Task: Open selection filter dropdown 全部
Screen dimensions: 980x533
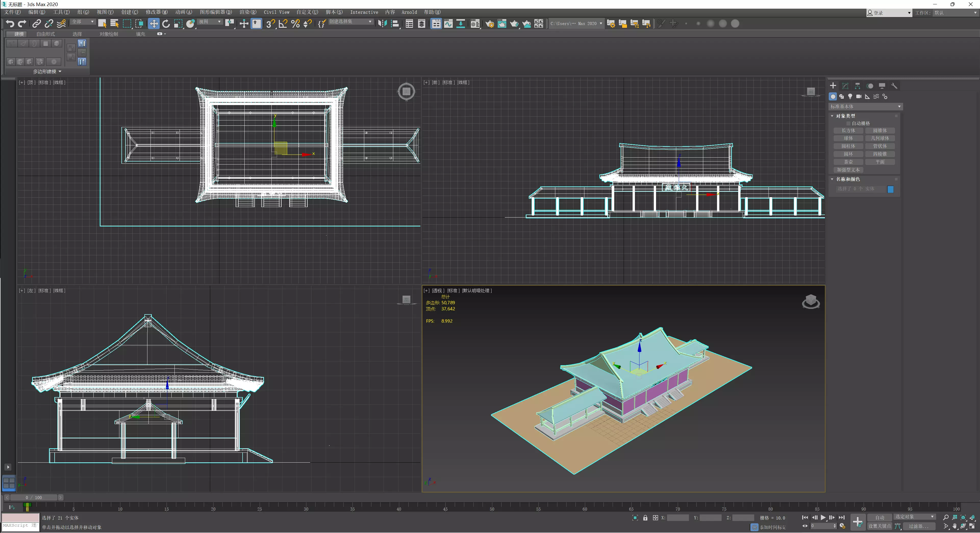Action: pos(83,22)
